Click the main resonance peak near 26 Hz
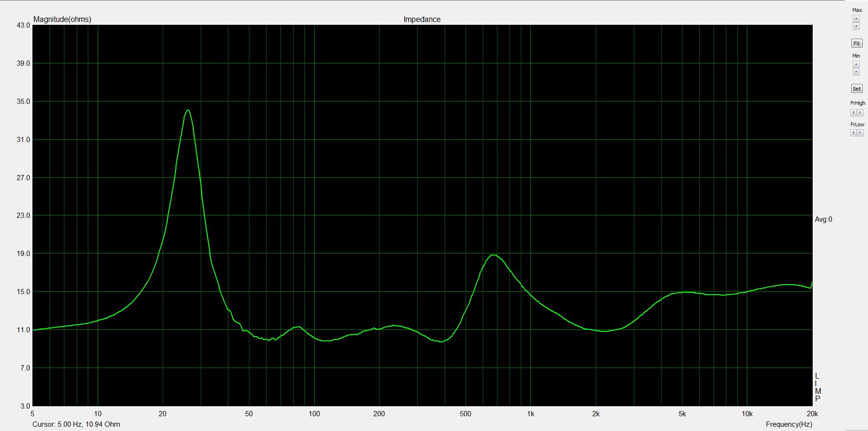The height and width of the screenshot is (431, 868). pos(188,110)
